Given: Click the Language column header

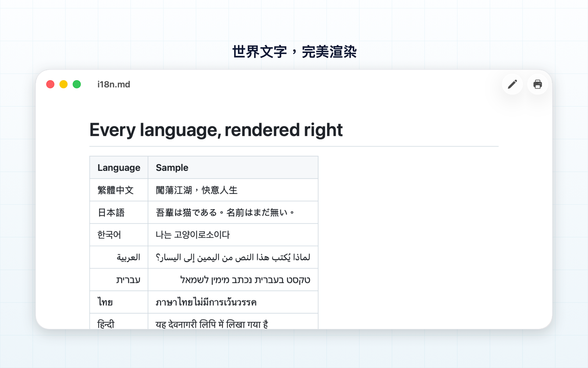Looking at the screenshot, I should (x=119, y=167).
